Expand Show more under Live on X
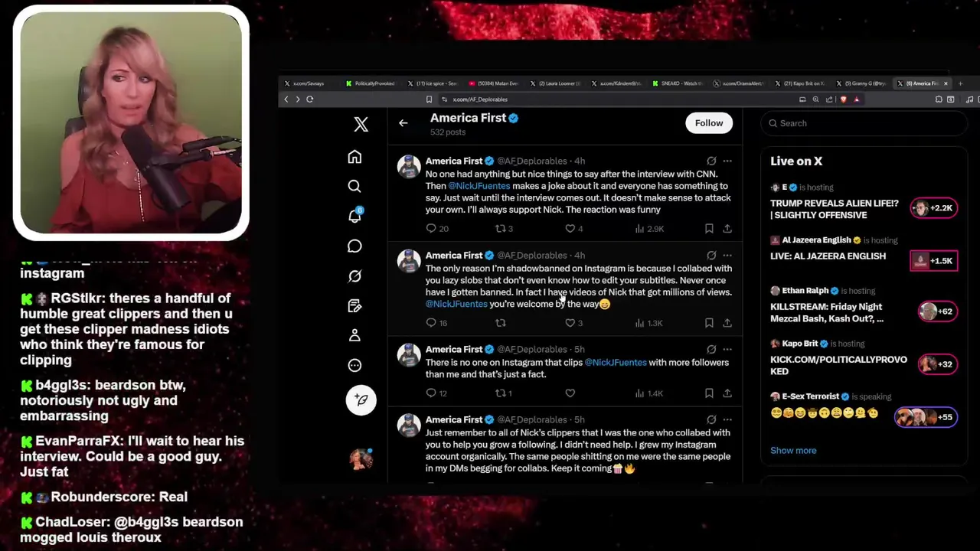 (793, 450)
